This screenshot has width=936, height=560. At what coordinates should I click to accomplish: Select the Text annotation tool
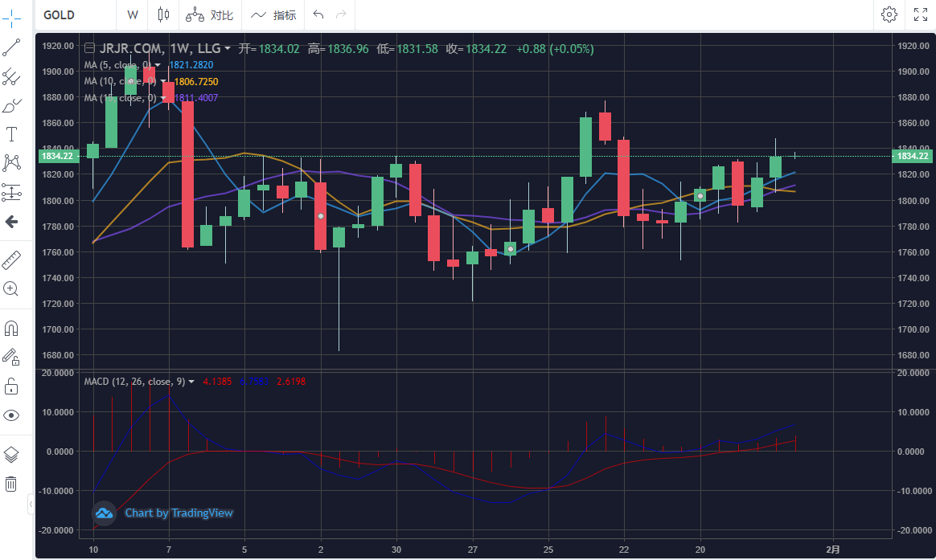pyautogui.click(x=12, y=134)
